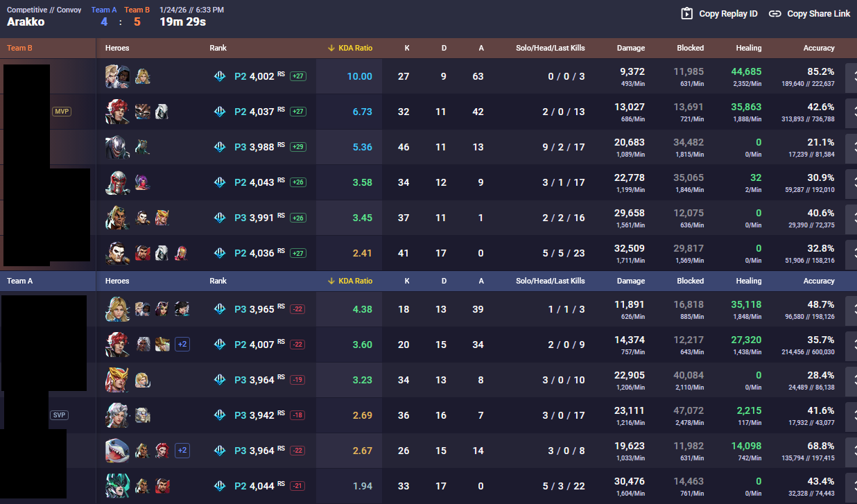Sort Team A by KDA Ratio
The image size is (857, 504).
point(350,281)
